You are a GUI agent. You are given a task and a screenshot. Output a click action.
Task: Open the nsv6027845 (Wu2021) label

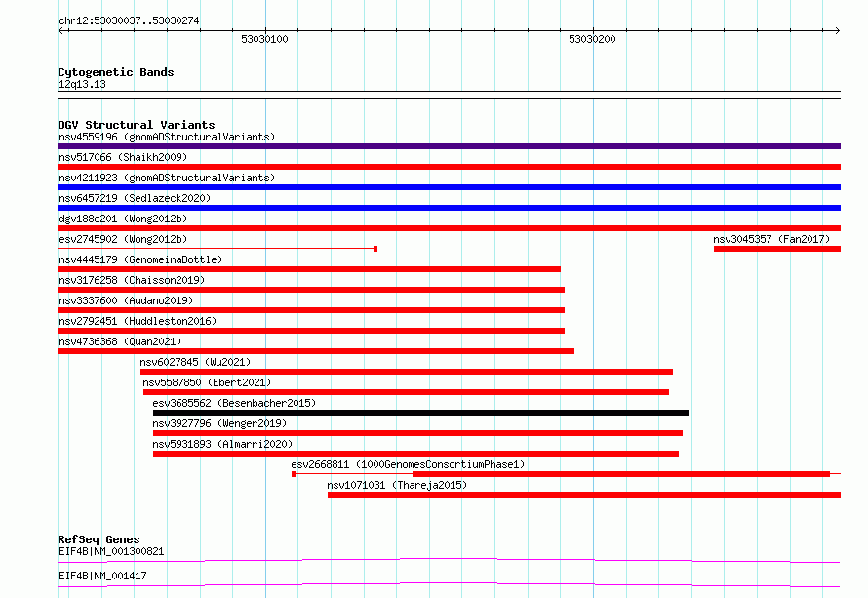195,362
